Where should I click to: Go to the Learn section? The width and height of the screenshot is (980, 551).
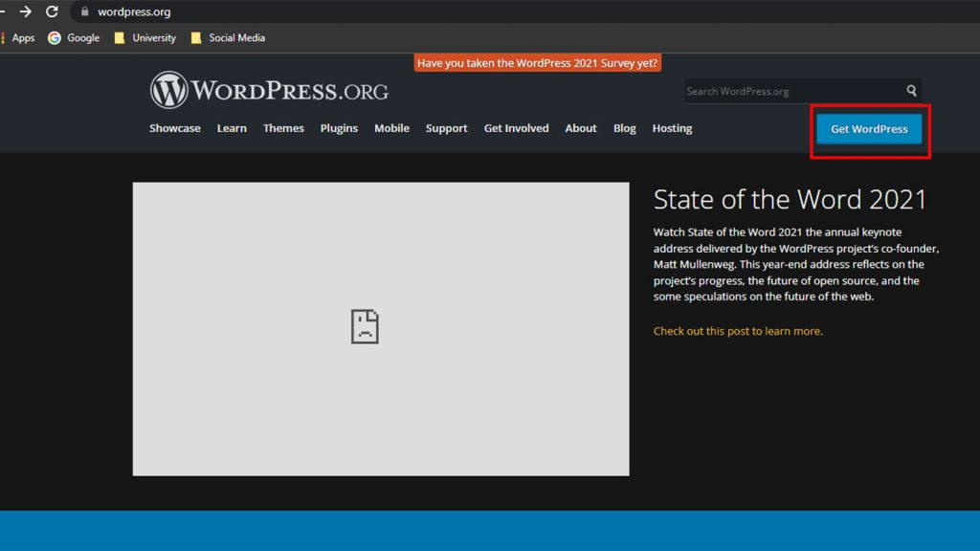click(x=232, y=128)
